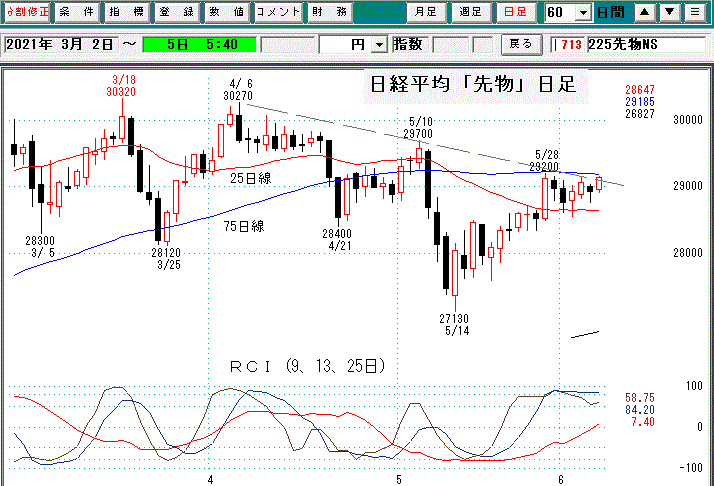The height and width of the screenshot is (486, 714).
Task: Click the 28000 price axis label
Action: 688,253
